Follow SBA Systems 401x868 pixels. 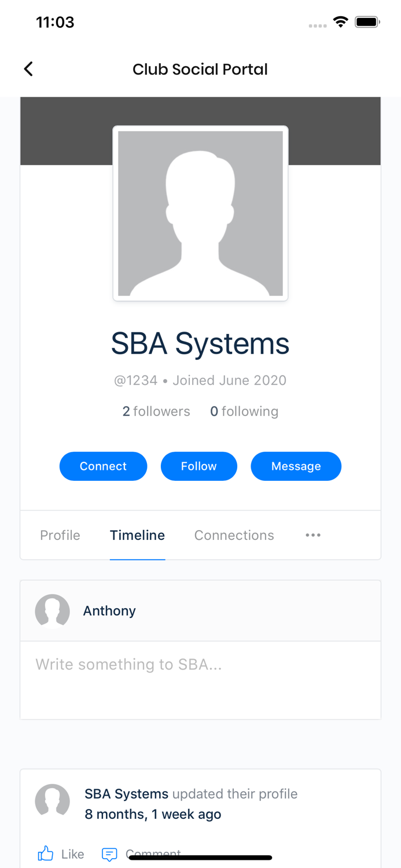click(x=198, y=466)
